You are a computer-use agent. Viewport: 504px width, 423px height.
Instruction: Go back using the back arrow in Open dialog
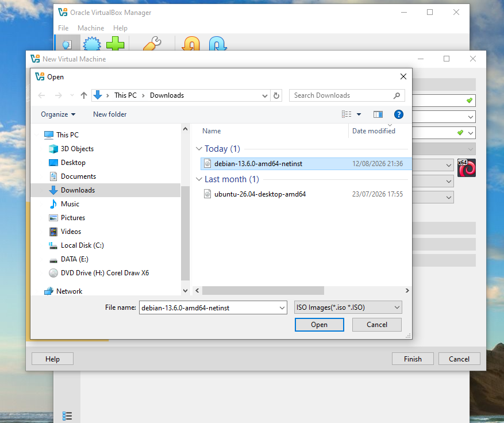41,95
